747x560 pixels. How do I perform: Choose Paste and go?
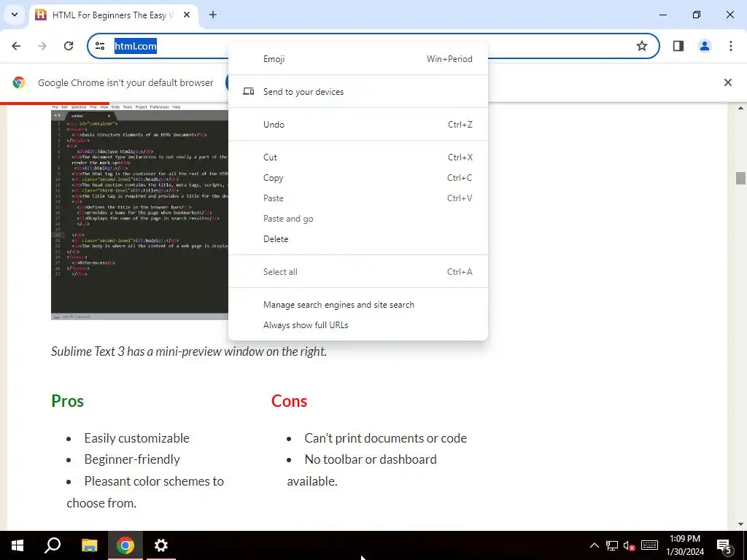click(x=358, y=219)
